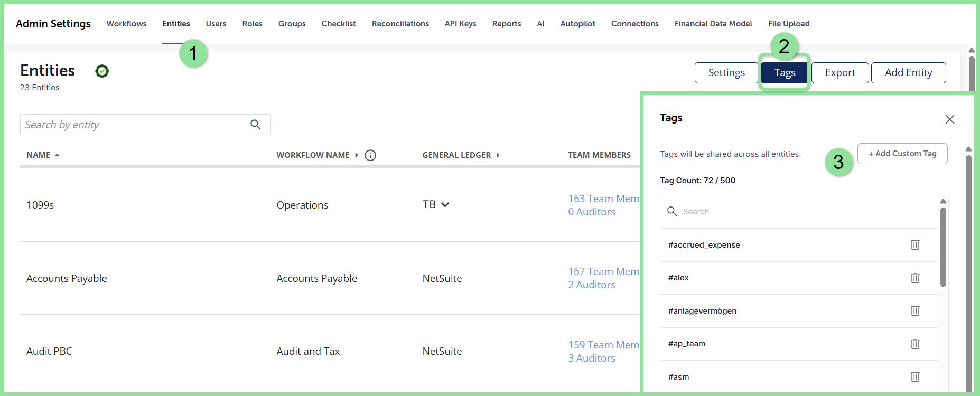Open the Reports tab
Screen dimensions: 980x396
(507, 24)
